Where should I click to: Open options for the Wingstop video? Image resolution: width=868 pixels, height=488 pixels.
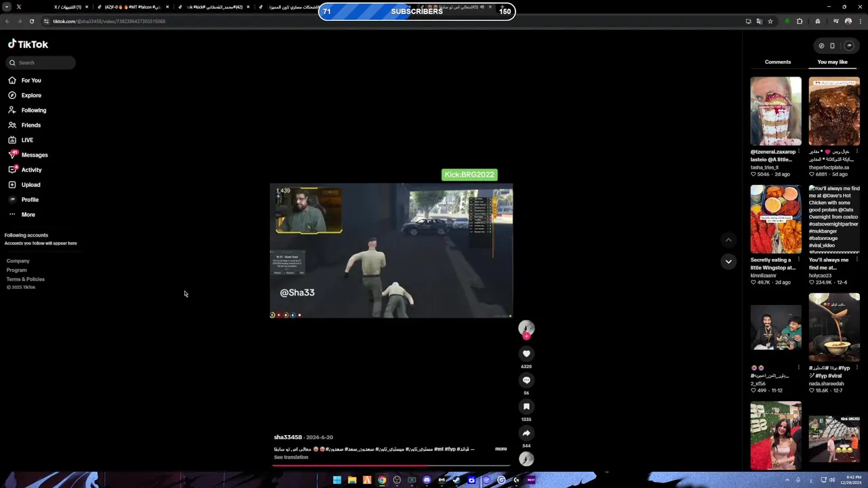pos(799,260)
